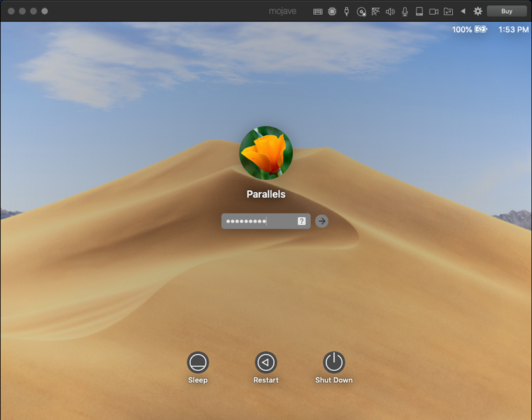Click the external disk icon in the toolbar

click(419, 11)
